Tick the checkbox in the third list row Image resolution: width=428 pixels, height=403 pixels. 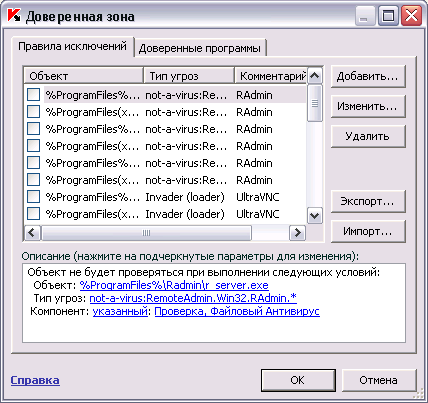click(33, 129)
